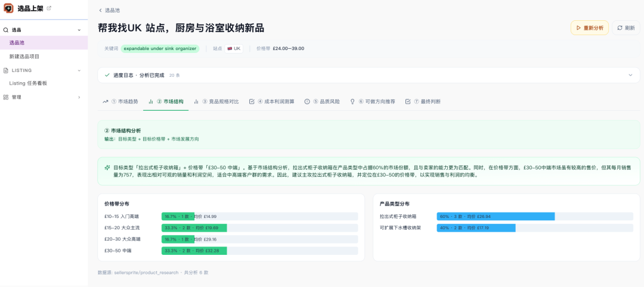The image size is (644, 287).
Task: Collapse the LISTING sidebar section chevron
Action: (79, 70)
